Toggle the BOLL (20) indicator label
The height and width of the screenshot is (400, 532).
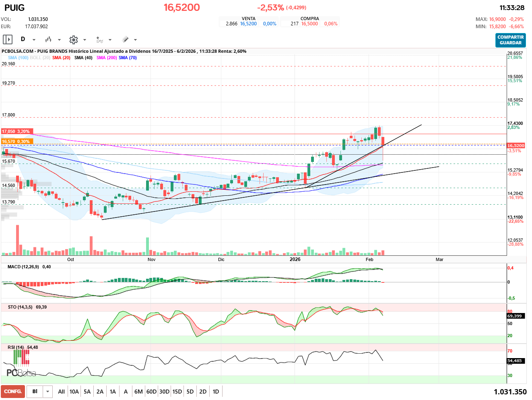[40, 58]
